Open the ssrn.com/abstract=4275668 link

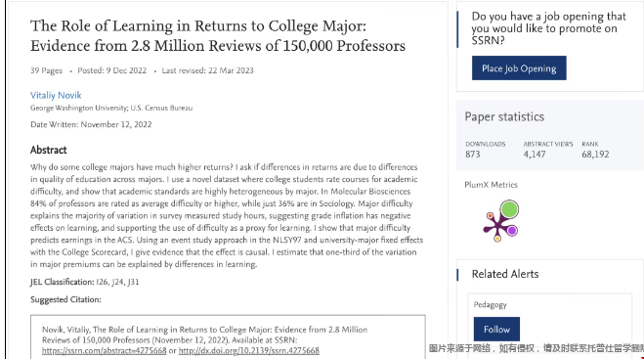pos(105,351)
